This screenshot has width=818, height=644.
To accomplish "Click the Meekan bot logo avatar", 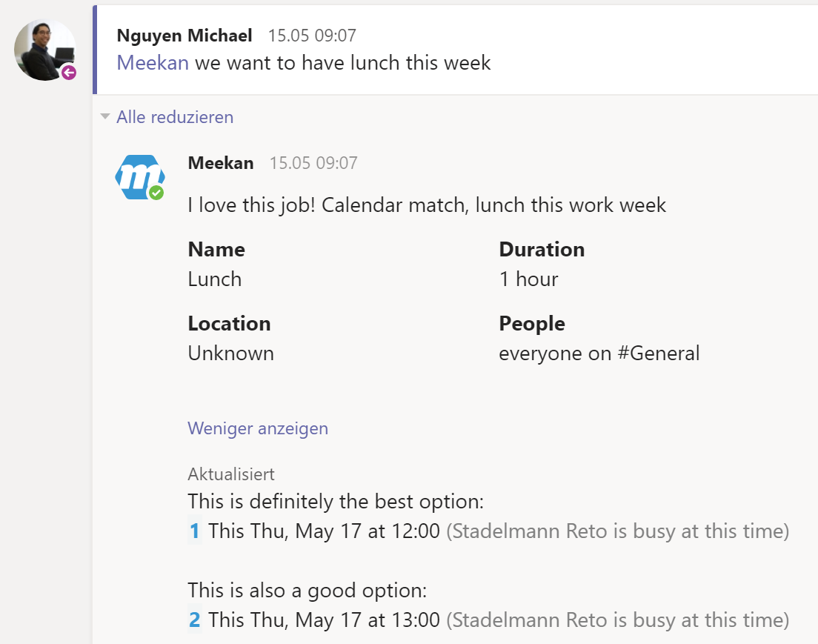I will point(140,177).
